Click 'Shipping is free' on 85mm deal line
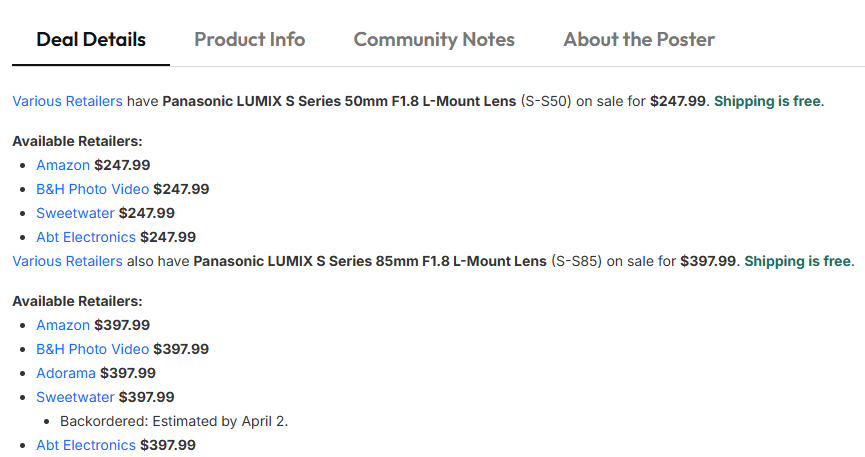The height and width of the screenshot is (457, 865). [797, 261]
